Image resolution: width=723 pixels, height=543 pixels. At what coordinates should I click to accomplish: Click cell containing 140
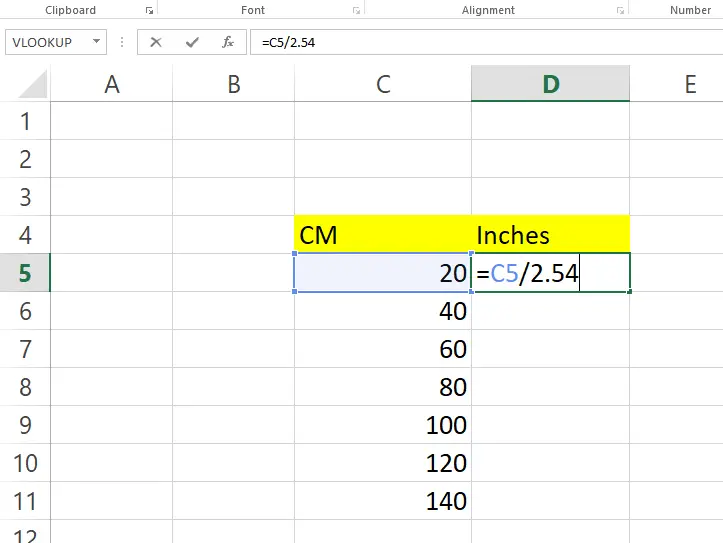point(383,501)
